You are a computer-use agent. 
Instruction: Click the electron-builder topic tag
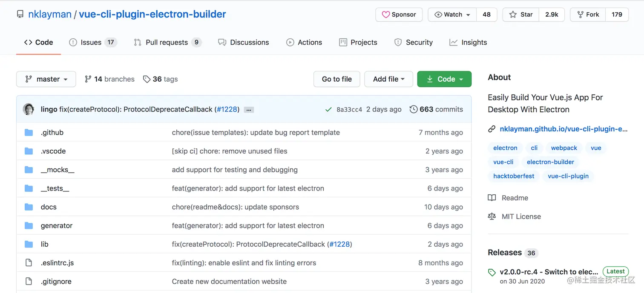point(550,162)
